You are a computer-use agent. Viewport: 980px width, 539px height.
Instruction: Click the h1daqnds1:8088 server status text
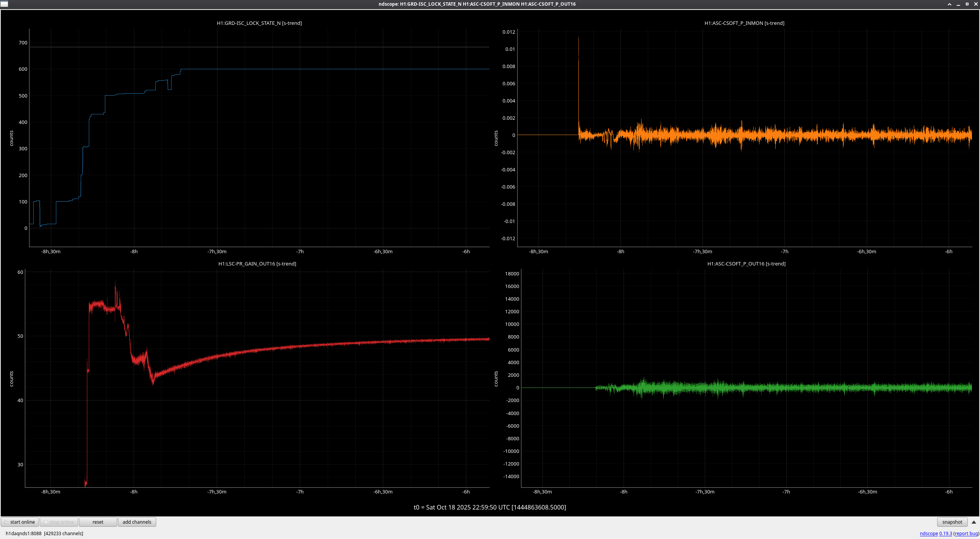click(x=23, y=533)
